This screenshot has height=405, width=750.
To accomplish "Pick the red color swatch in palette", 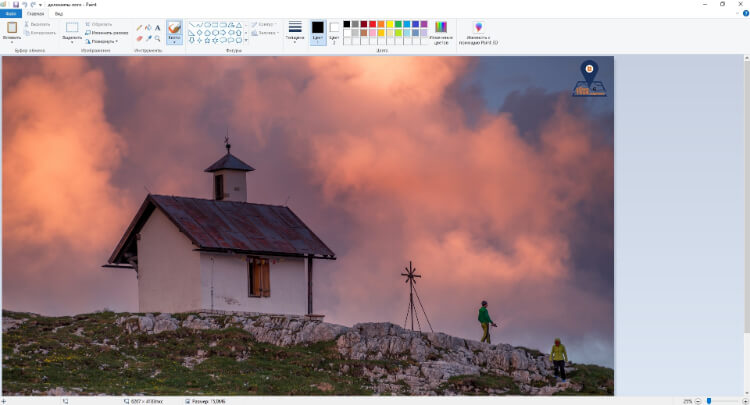I will [x=372, y=23].
